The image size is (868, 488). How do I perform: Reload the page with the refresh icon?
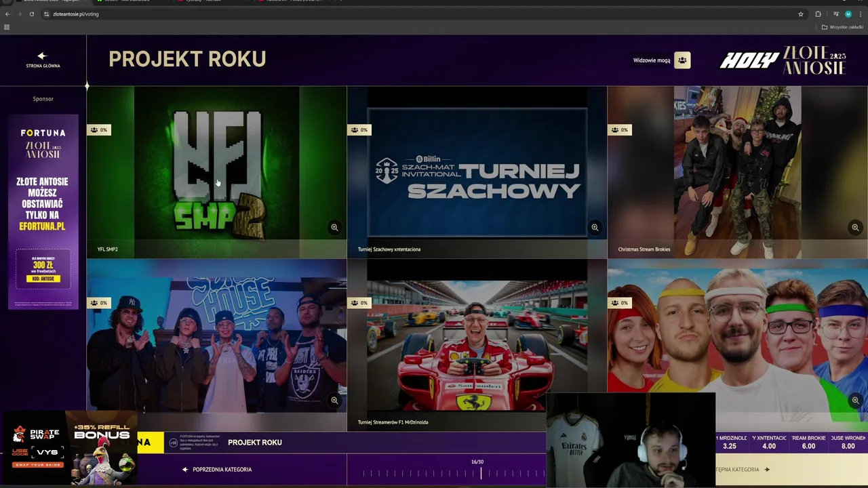tap(31, 14)
